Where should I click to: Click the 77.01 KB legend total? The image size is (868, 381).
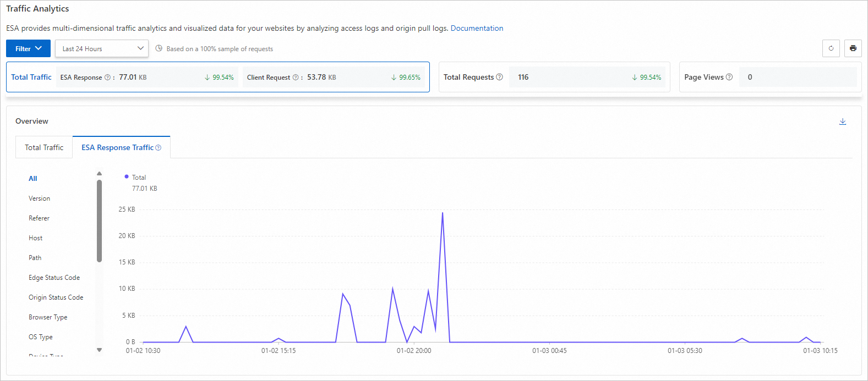coord(144,189)
